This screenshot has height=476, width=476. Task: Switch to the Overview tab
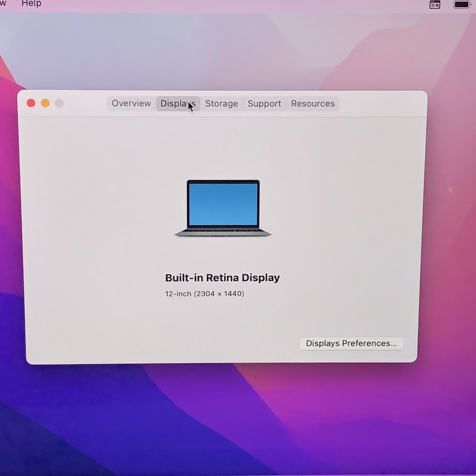131,104
